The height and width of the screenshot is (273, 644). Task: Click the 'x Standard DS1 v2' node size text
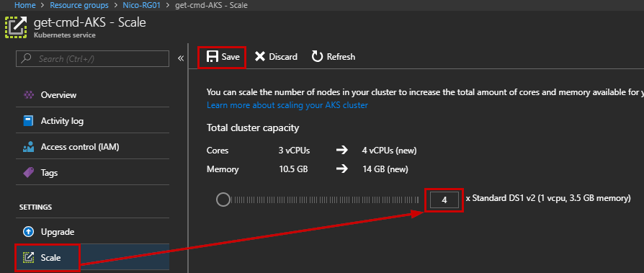point(548,199)
